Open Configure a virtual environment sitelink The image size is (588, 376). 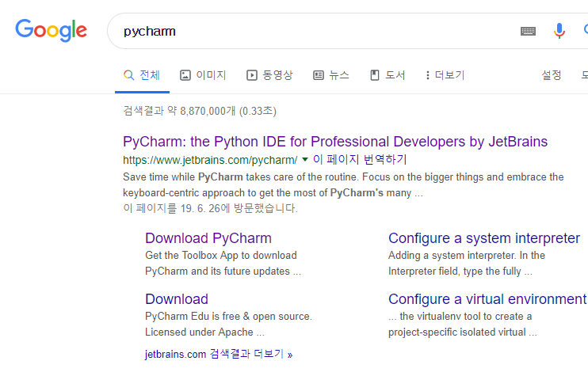tap(487, 299)
